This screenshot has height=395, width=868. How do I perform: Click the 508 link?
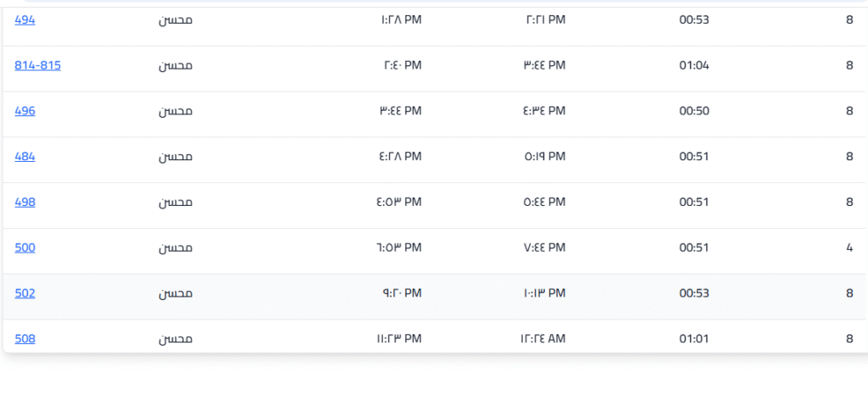tap(25, 339)
